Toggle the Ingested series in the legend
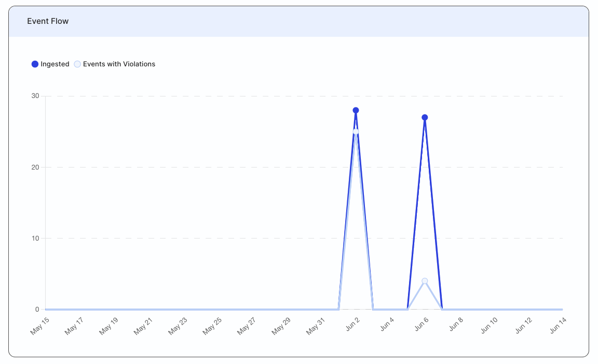Image resolution: width=598 pixels, height=364 pixels. [x=50, y=64]
